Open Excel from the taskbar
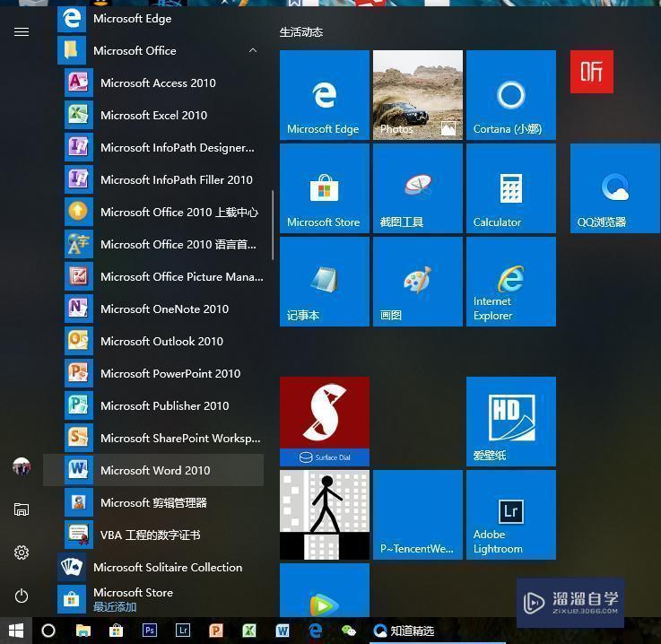 249,631
